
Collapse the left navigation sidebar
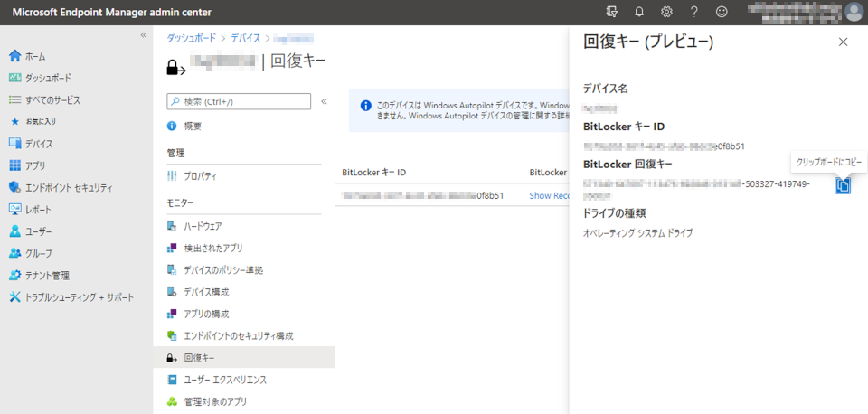click(x=144, y=35)
